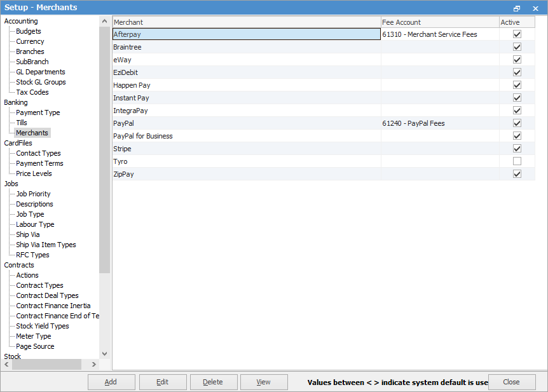Sort by the Active column header
Image resolution: width=548 pixels, height=392 pixels.
pyautogui.click(x=517, y=22)
